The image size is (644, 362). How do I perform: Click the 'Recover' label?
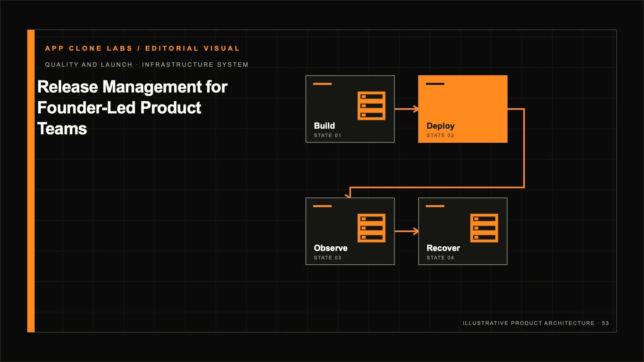pyautogui.click(x=443, y=248)
